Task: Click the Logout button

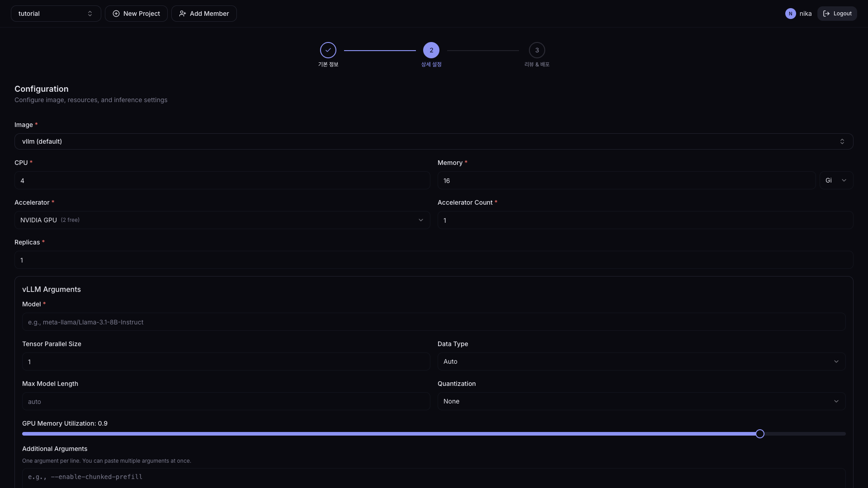Action: [x=837, y=14]
